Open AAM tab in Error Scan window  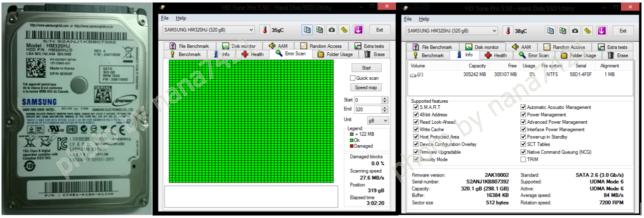(x=278, y=46)
